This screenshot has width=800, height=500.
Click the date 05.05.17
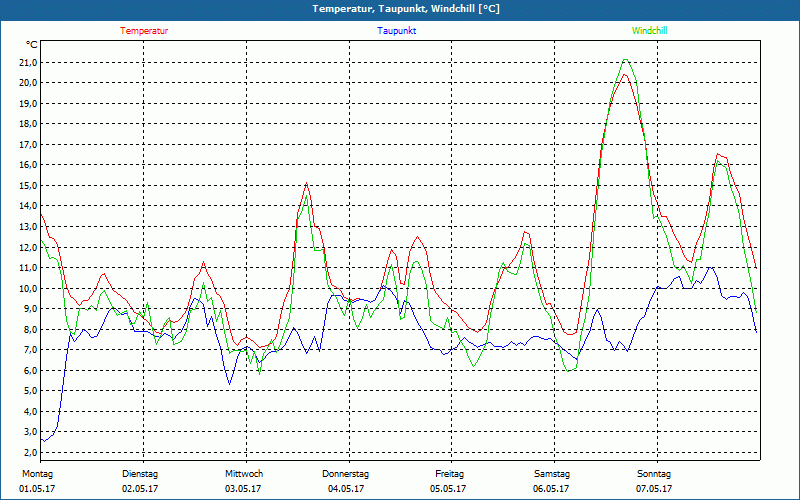point(448,489)
